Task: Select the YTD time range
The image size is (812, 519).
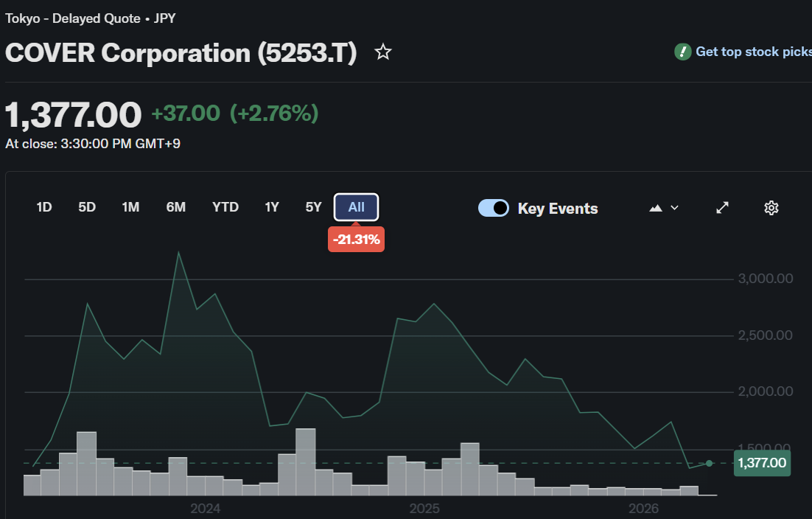Action: (225, 207)
